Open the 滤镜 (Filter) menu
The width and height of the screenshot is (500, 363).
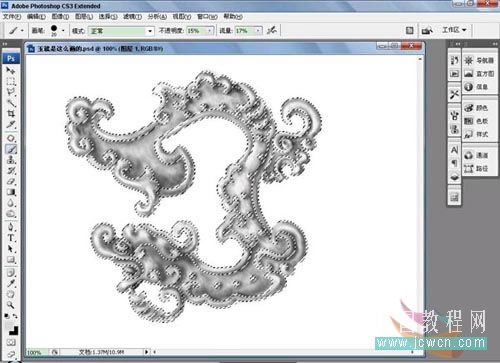(132, 16)
